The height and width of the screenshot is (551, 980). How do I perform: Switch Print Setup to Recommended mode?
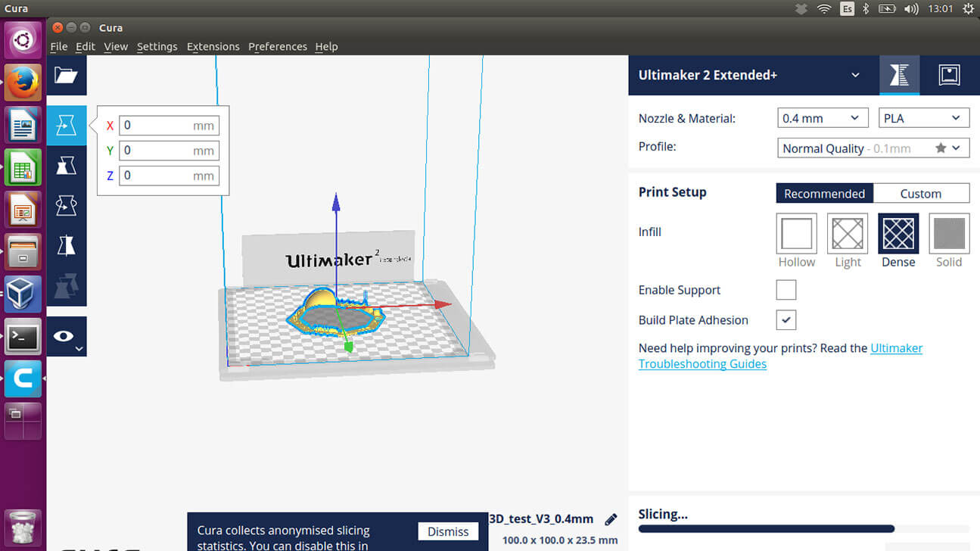pyautogui.click(x=825, y=194)
